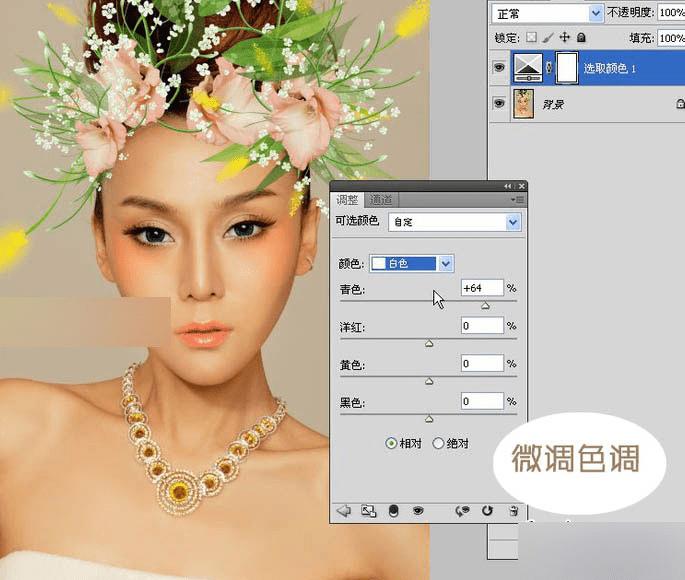Viewport: 685px width, 580px height.
Task: Toggle adjustment layer visibility eye icon
Action: 418,510
